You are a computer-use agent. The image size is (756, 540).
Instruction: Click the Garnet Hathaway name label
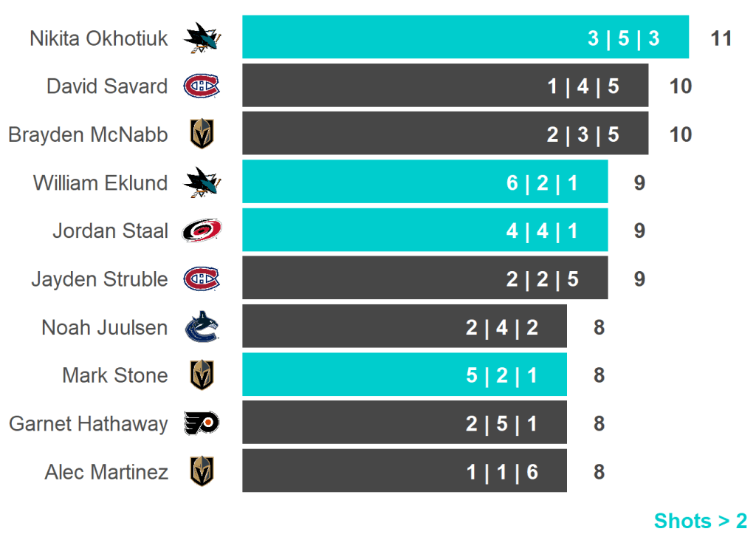[89, 424]
